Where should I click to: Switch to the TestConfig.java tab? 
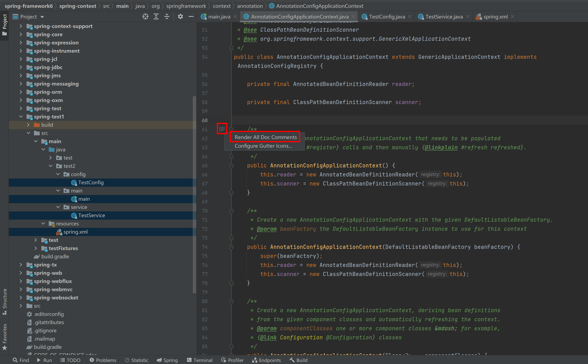(387, 17)
